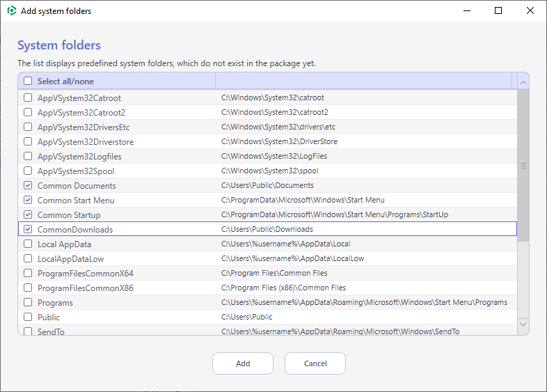Click the path ending in 'AppData\LocalLow'
Screen dimensions: 547x392
click(292, 258)
